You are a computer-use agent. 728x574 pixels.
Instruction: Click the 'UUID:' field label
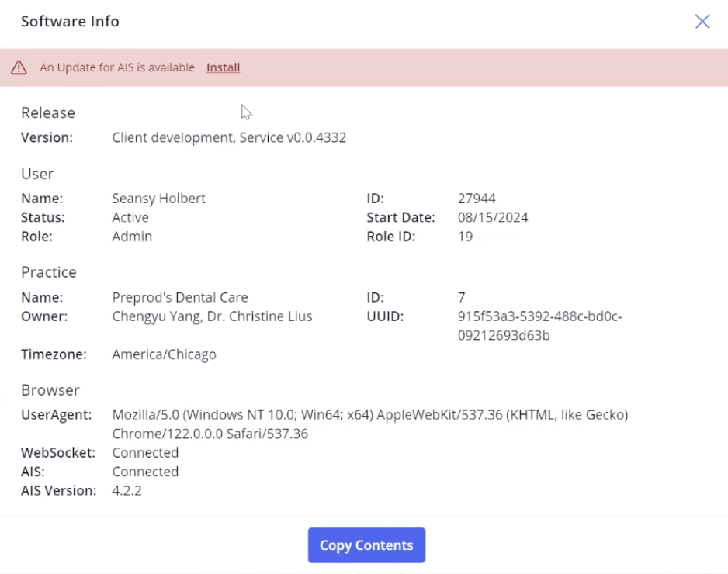point(385,316)
